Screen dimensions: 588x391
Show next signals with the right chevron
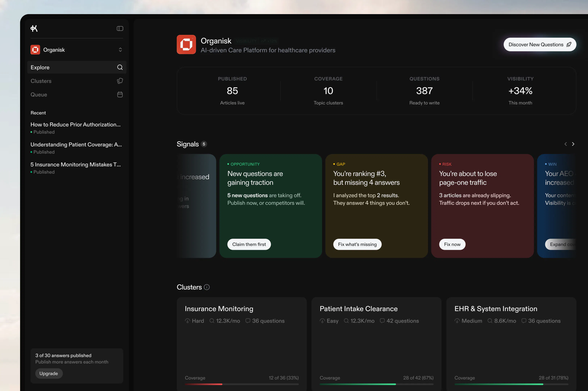coord(573,144)
